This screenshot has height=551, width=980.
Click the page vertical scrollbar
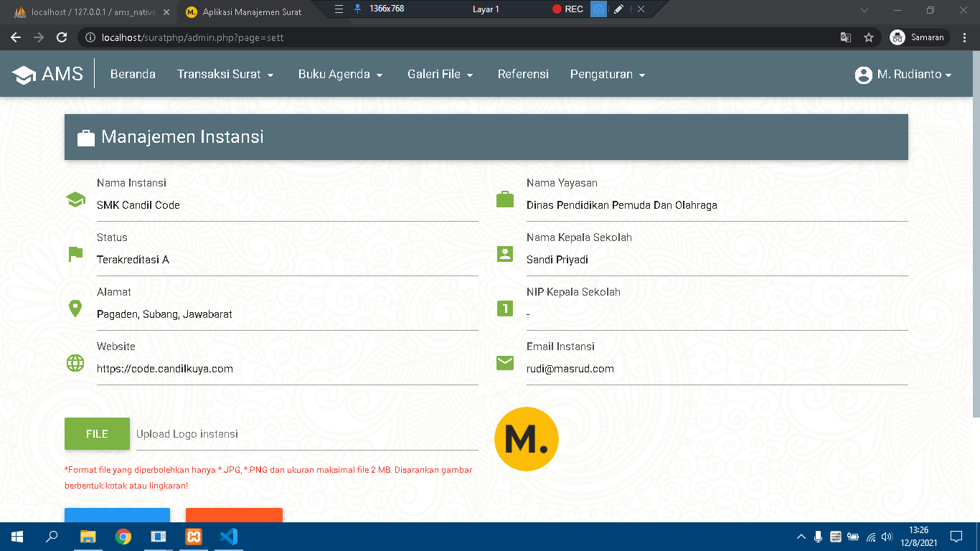pyautogui.click(x=976, y=234)
